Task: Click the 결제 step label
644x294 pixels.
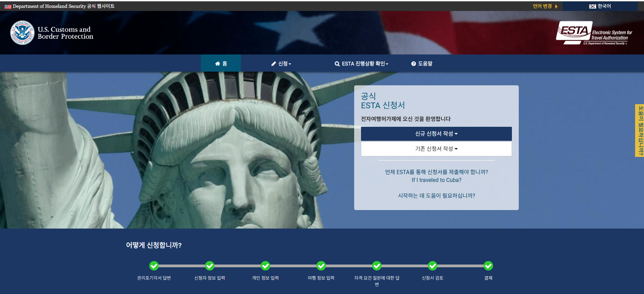Action: 488,278
